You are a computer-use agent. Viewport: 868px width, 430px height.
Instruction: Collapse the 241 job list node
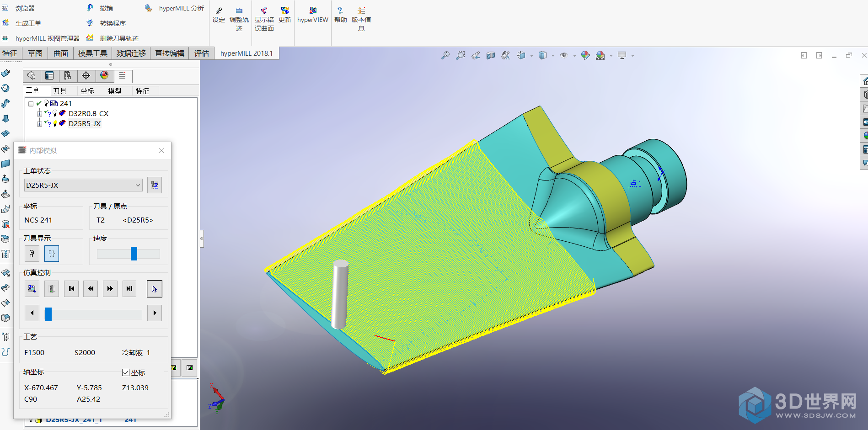click(x=31, y=104)
